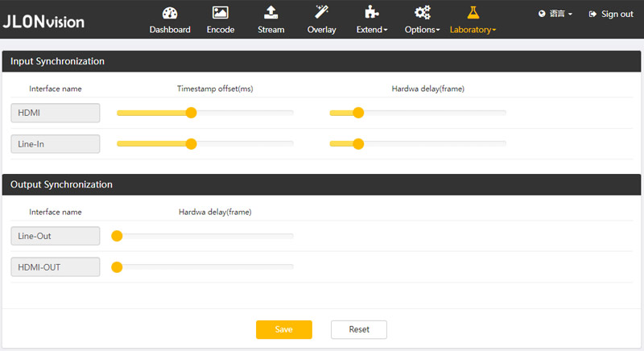The width and height of the screenshot is (644, 351).
Task: Save the synchronization settings
Action: tap(284, 329)
